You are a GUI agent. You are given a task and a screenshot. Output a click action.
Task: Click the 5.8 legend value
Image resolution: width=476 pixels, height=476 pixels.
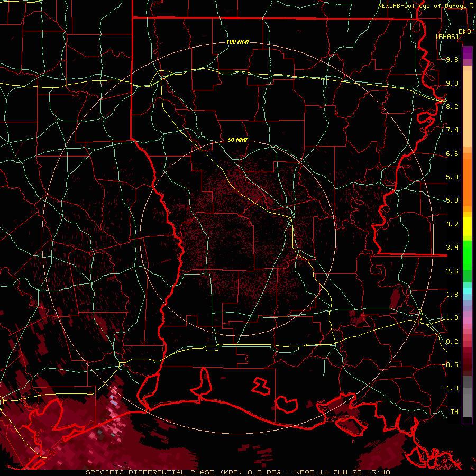pyautogui.click(x=452, y=177)
